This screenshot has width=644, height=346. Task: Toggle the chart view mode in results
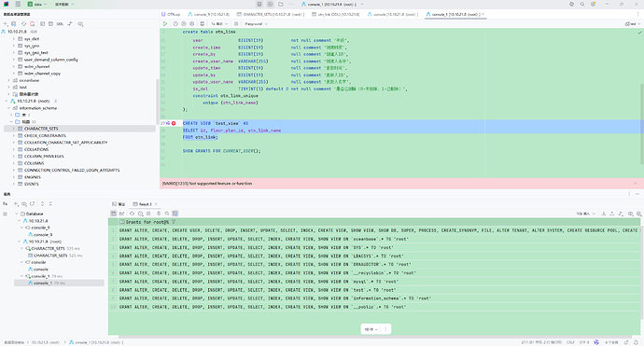pyautogui.click(x=122, y=214)
